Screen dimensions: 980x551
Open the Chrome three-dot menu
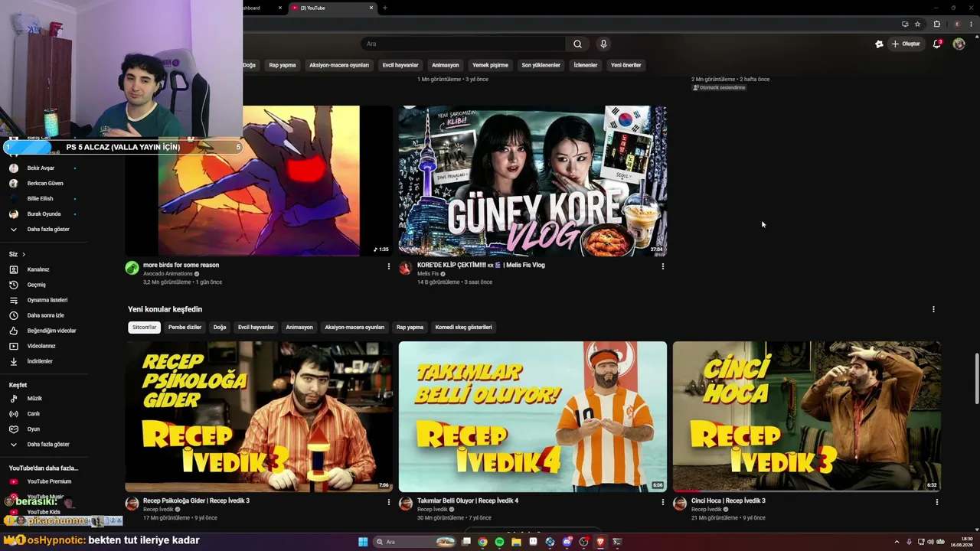[x=971, y=24]
